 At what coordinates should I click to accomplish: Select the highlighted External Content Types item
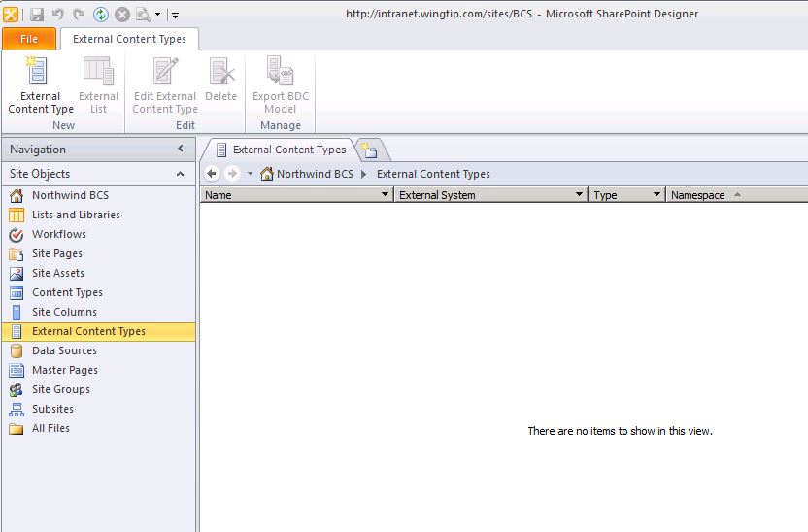(x=99, y=331)
